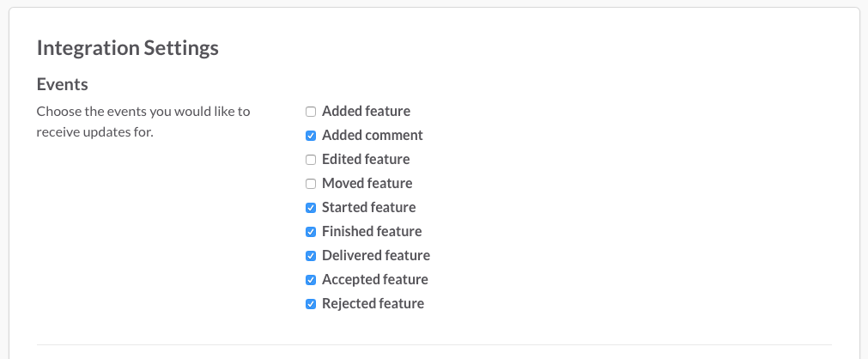Click the "Edited feature" label text
Viewport: 868px width, 359px height.
pos(366,159)
